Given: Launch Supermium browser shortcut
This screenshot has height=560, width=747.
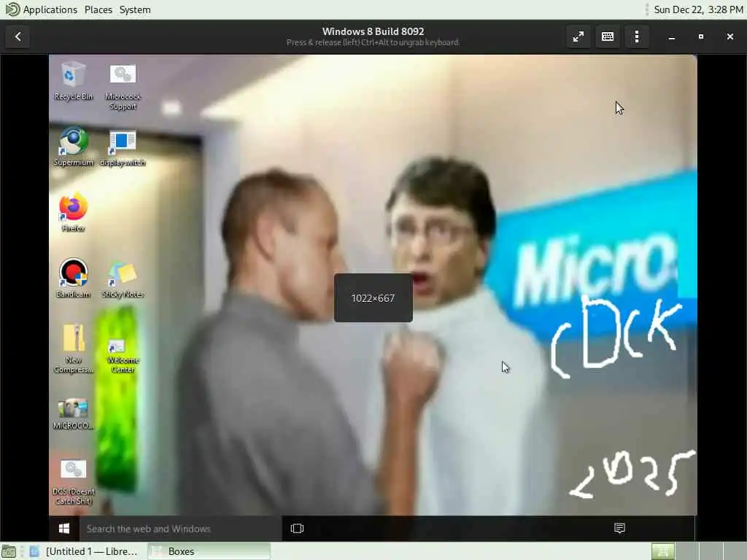Looking at the screenshot, I should click(73, 147).
